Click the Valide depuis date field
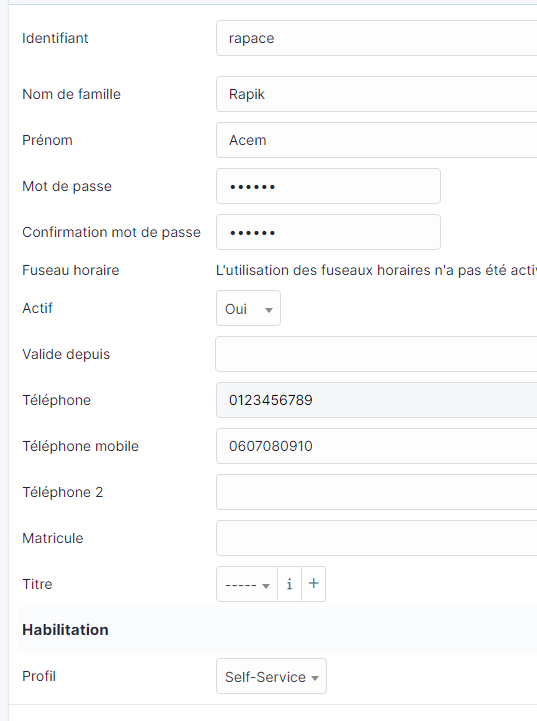This screenshot has width=537, height=721. tap(377, 354)
